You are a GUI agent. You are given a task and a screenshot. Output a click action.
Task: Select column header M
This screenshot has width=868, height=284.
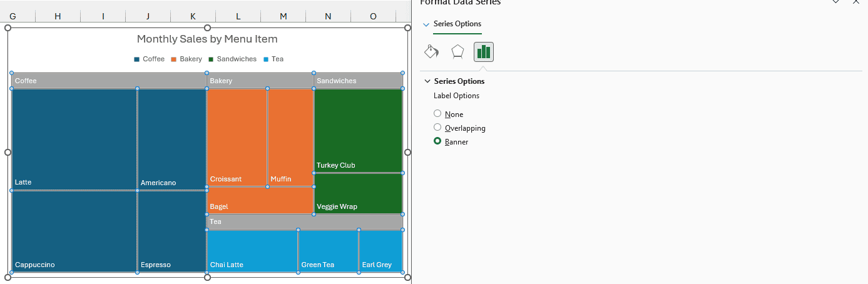[283, 16]
